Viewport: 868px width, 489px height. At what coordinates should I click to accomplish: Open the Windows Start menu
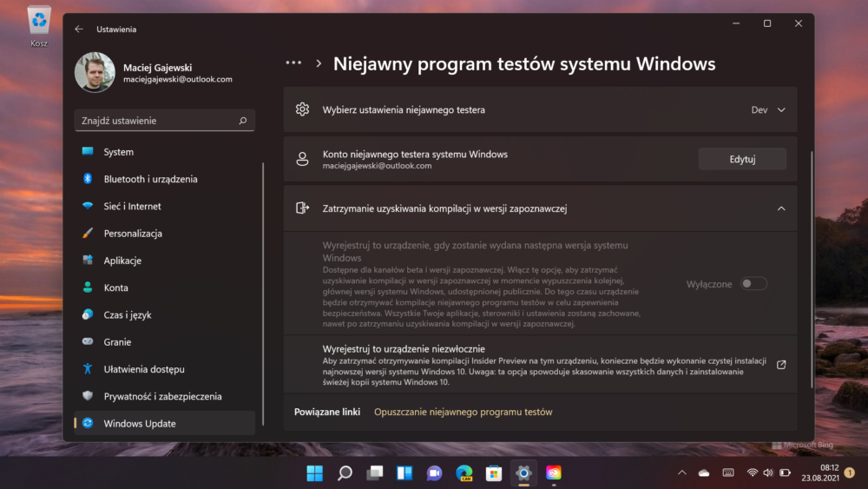click(315, 473)
